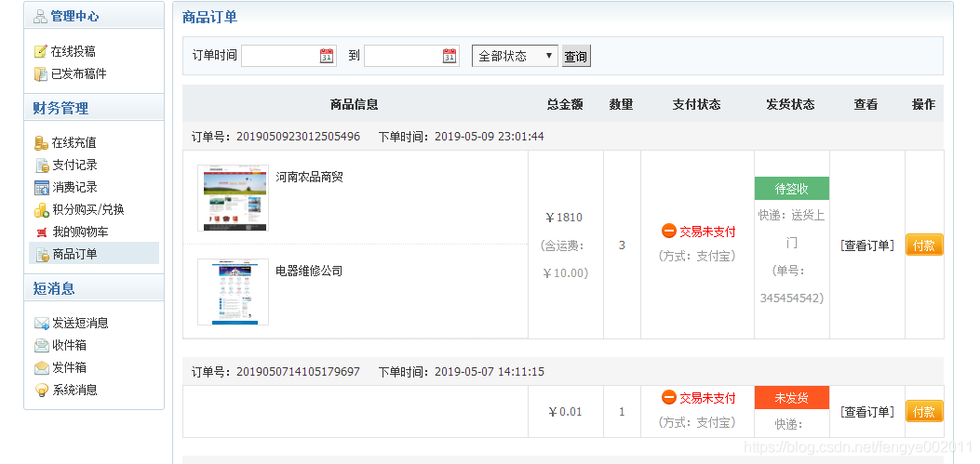Click the 在线充值 coins icon
The image size is (980, 464).
point(41,143)
